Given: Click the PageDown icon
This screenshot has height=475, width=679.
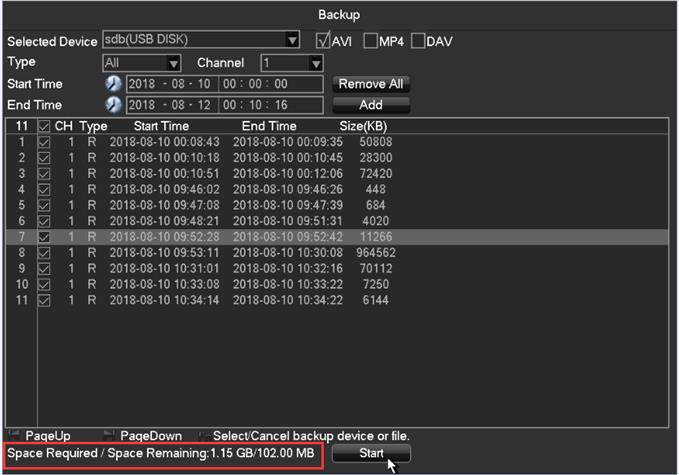Looking at the screenshot, I should point(109,435).
